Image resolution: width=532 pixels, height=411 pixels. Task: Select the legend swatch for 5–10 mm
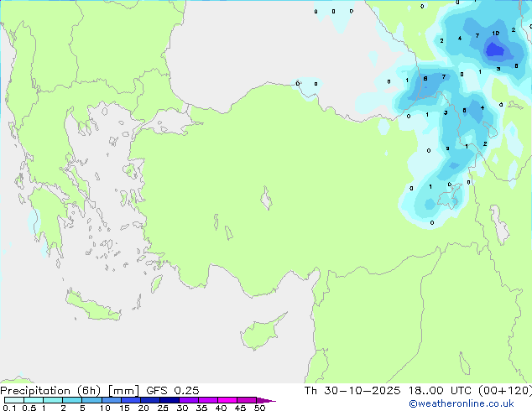click(91, 400)
